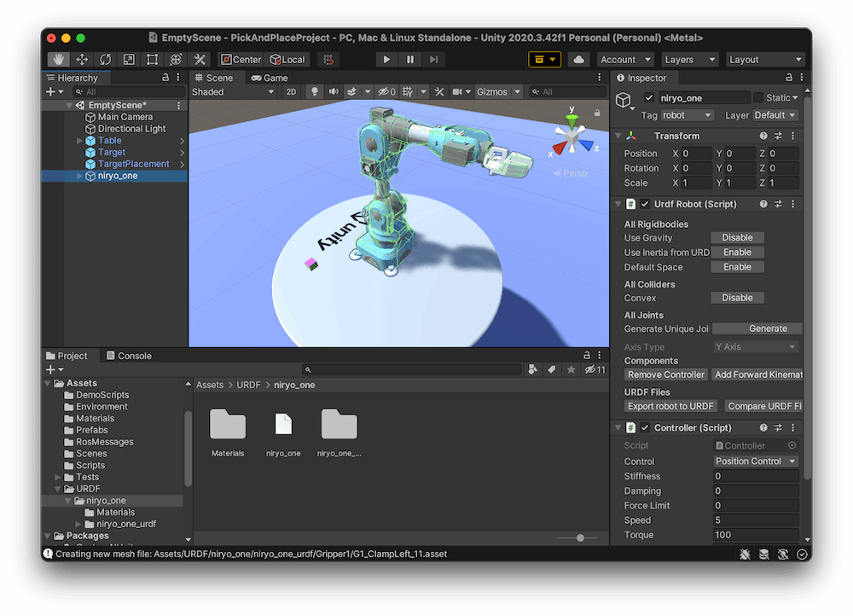The image size is (853, 616).
Task: Open cloud services panel
Action: [x=579, y=60]
